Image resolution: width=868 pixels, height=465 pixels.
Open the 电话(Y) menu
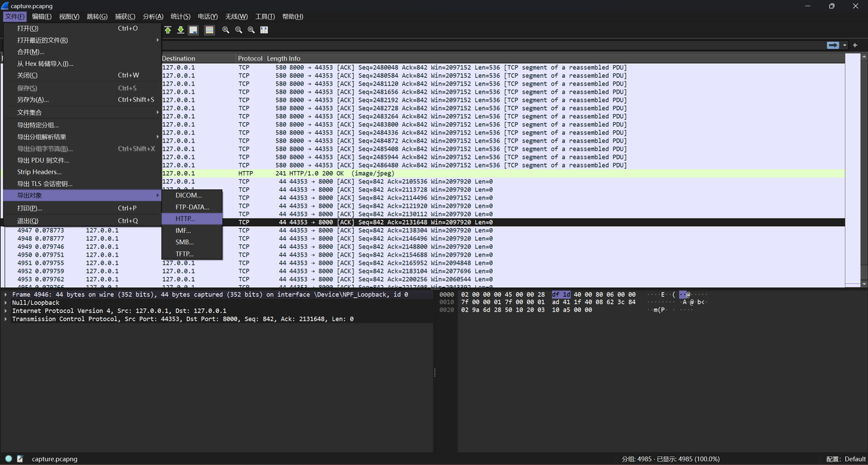[x=208, y=16]
